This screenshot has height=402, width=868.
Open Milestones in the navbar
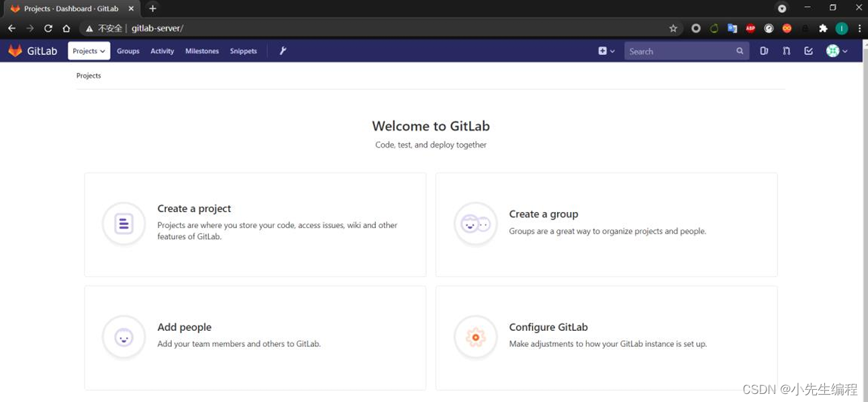[x=202, y=51]
